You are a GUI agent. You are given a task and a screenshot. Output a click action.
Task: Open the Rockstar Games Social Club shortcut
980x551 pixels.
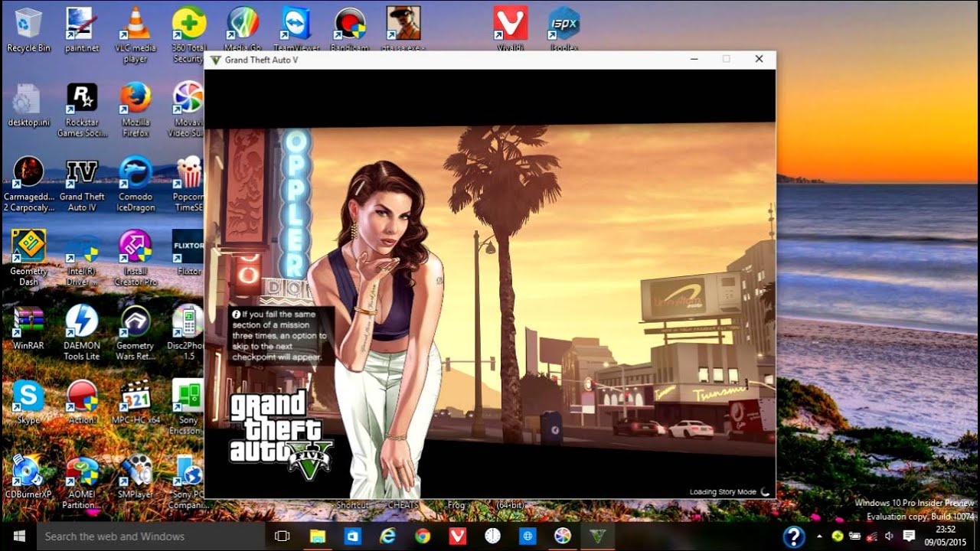82,110
